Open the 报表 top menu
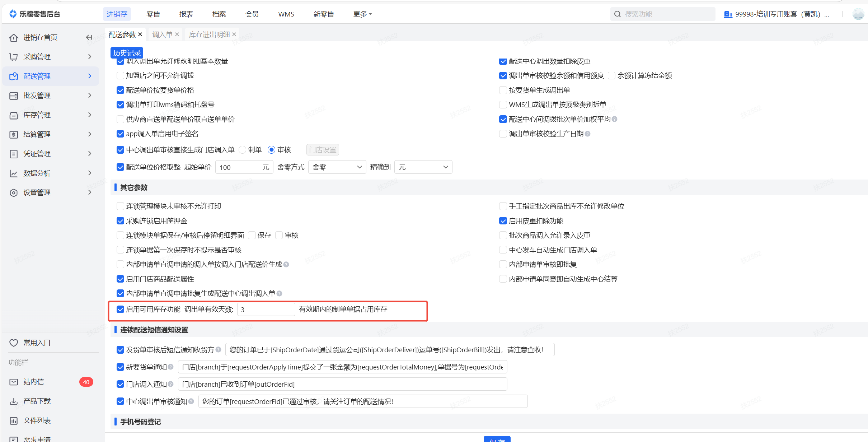 [186, 14]
